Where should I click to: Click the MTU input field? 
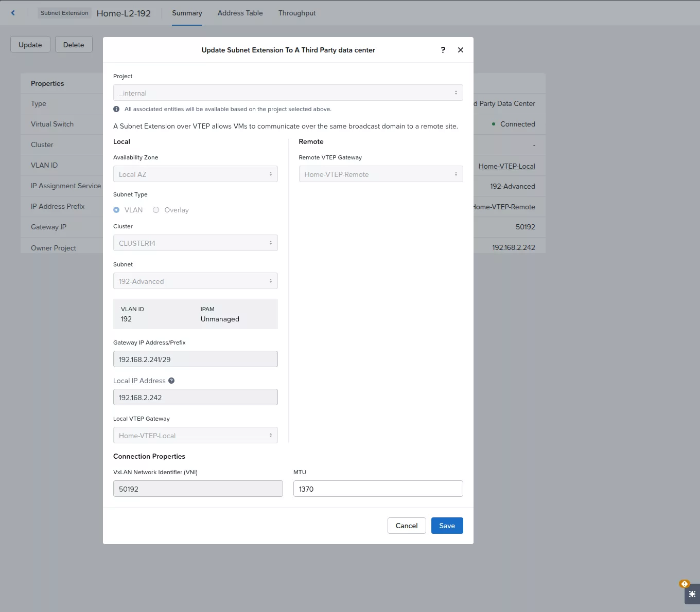tap(378, 489)
